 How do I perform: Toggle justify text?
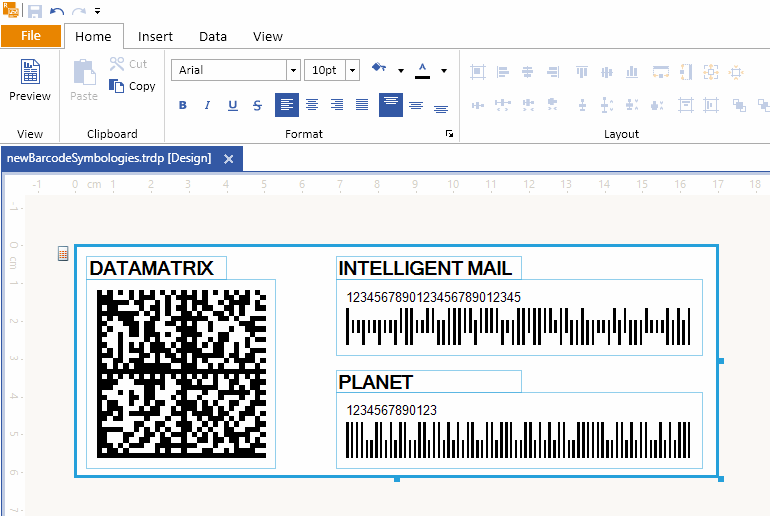click(x=362, y=105)
